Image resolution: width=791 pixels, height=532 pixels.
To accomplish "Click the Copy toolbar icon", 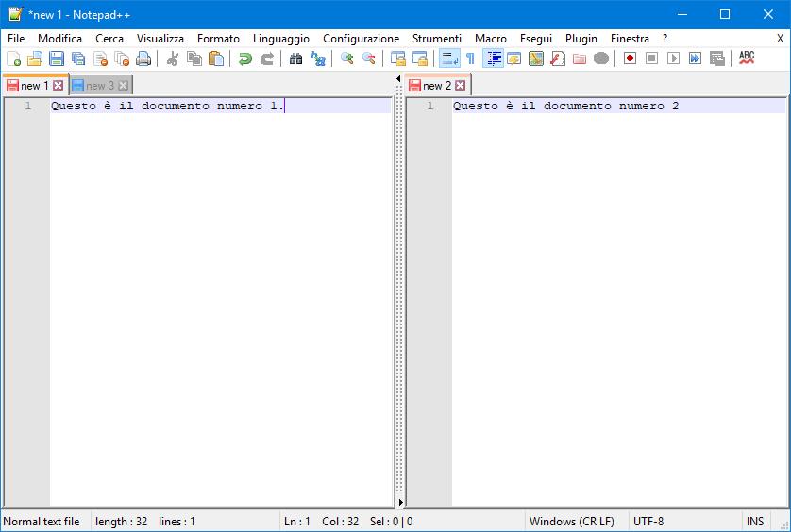I will pyautogui.click(x=194, y=58).
